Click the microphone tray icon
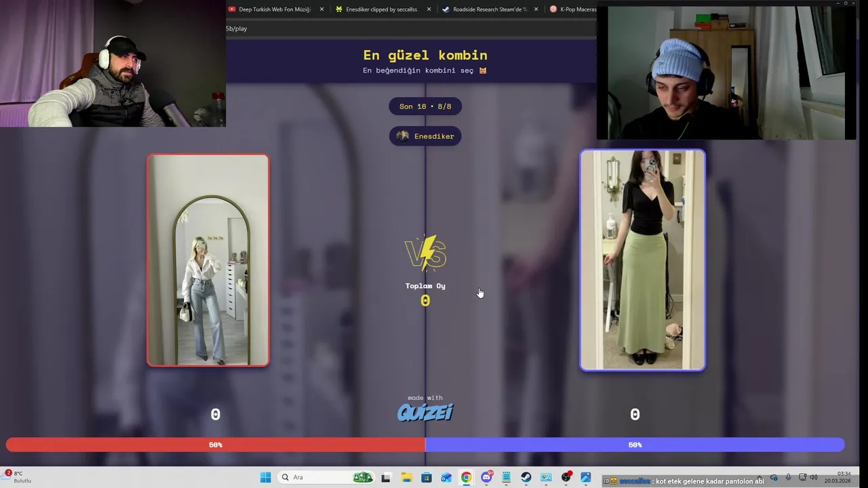868x488 pixels. coord(788,478)
